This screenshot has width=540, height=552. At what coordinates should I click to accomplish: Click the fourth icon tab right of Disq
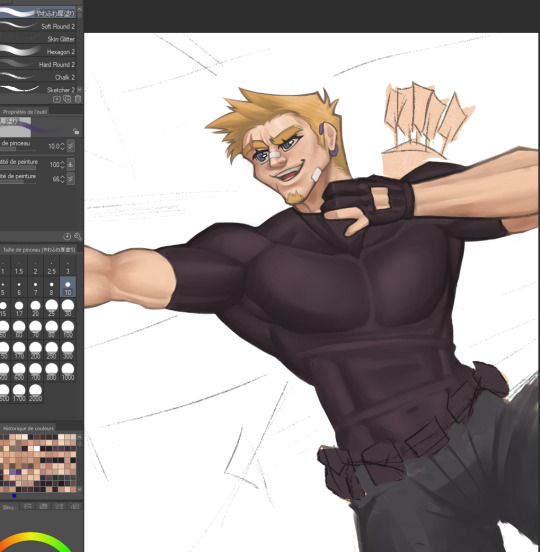75,506
